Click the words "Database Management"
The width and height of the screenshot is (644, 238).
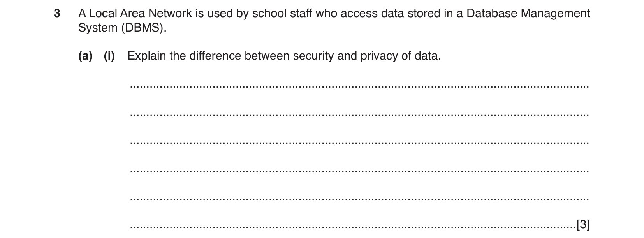tap(528, 14)
